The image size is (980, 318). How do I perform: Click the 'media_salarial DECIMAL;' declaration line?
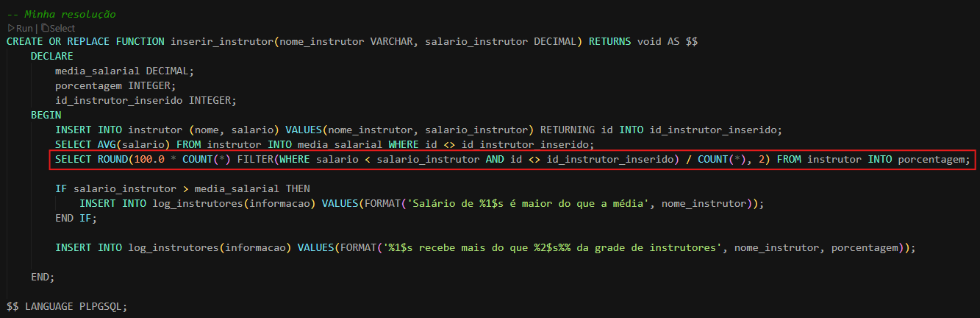(x=124, y=71)
